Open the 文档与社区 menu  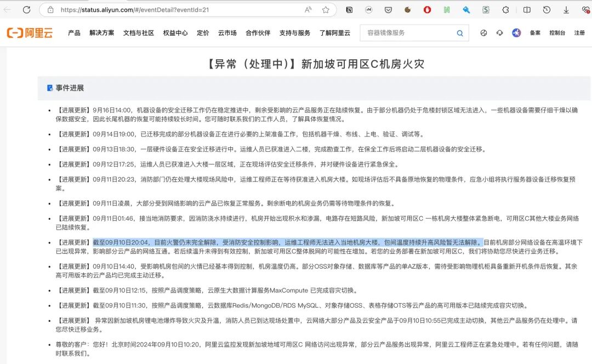(x=139, y=33)
